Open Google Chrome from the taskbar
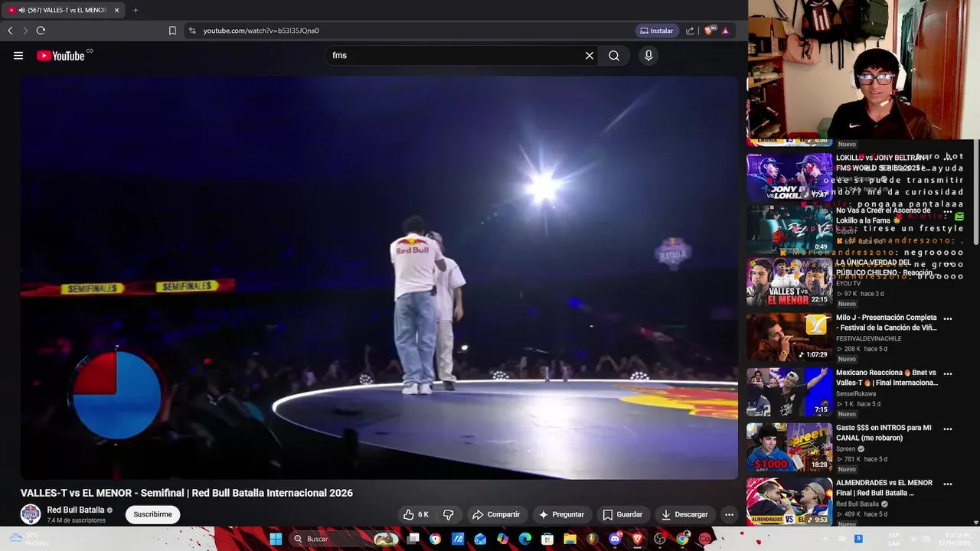980x551 pixels. (x=682, y=539)
